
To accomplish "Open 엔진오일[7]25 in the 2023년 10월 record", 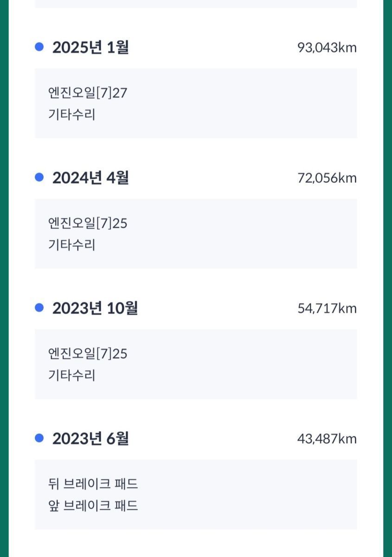I will coord(88,354).
